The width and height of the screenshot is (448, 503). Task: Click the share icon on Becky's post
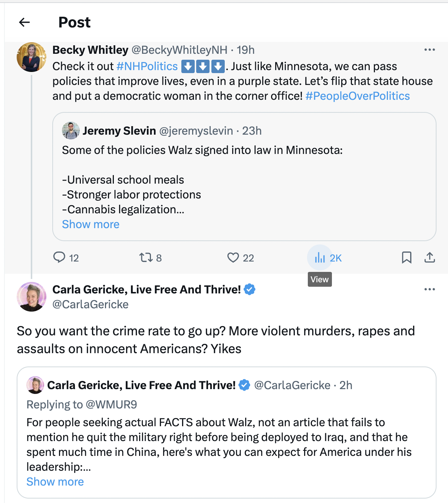point(429,257)
